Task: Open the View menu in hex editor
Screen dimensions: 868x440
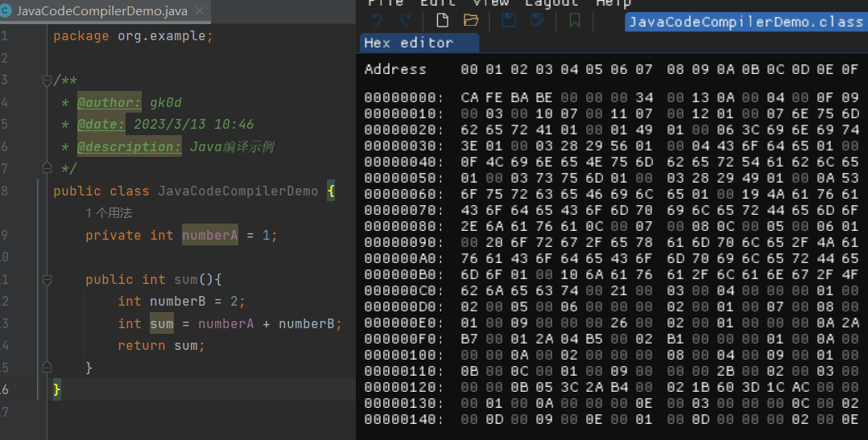Action: tap(490, 2)
